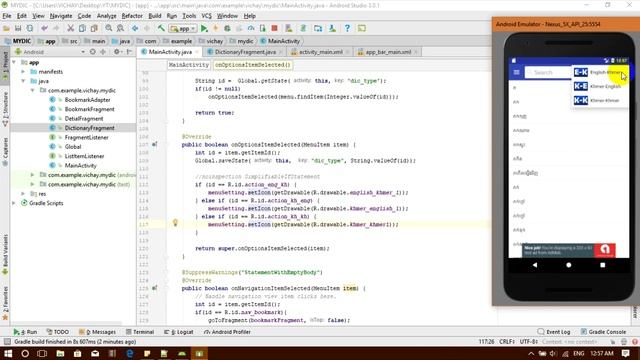This screenshot has height=360, width=640.
Task: Click the project panel settings gear icon
Action: point(117,52)
